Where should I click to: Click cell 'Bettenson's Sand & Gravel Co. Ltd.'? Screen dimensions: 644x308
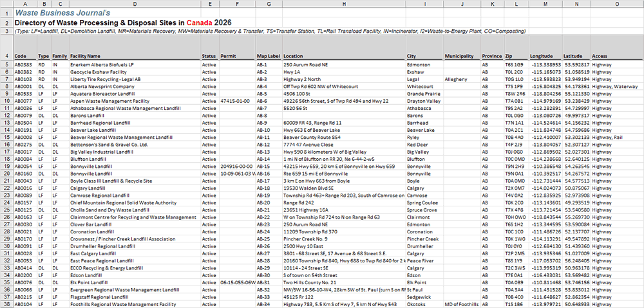coord(135,145)
